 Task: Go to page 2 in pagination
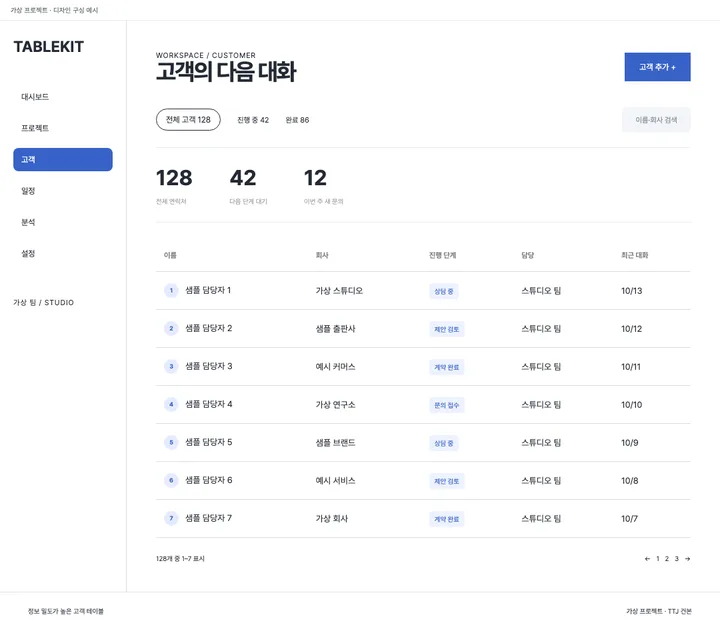(667, 559)
